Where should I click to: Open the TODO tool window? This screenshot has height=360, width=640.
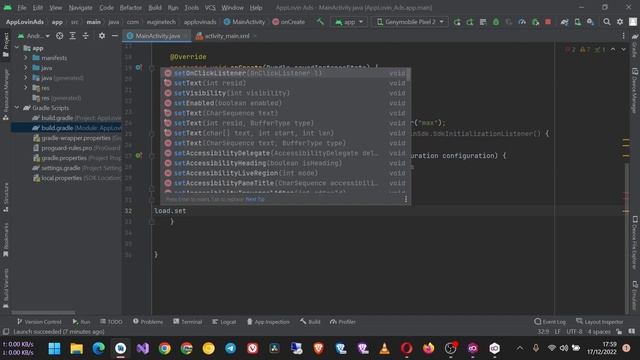click(111, 322)
